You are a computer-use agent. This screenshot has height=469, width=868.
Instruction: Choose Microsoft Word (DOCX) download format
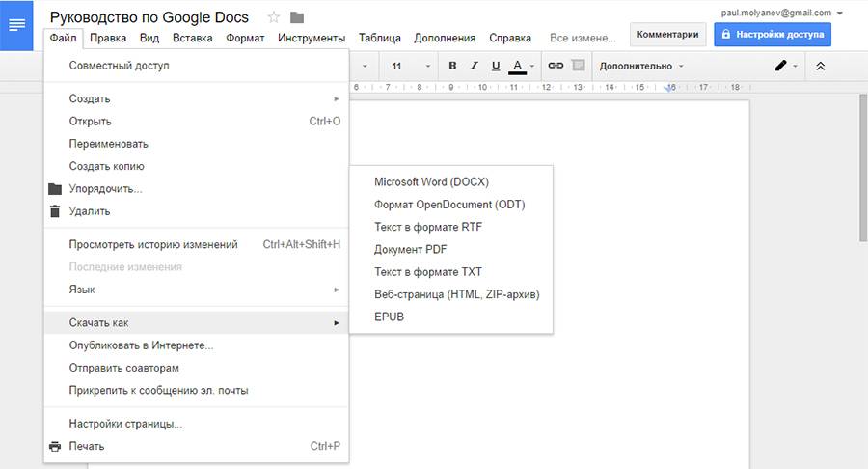[431, 181]
